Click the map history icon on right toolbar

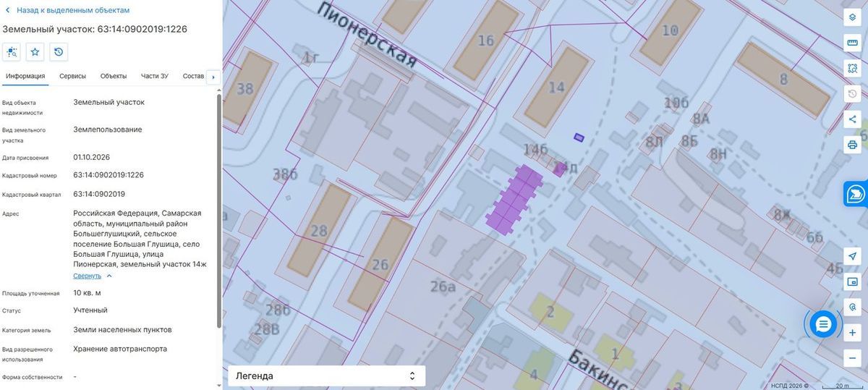852,94
